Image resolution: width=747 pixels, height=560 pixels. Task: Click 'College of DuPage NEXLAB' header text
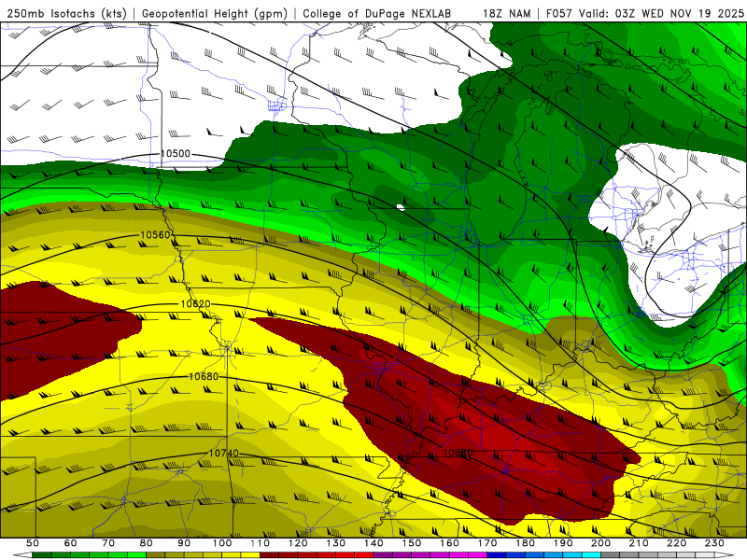pyautogui.click(x=377, y=13)
